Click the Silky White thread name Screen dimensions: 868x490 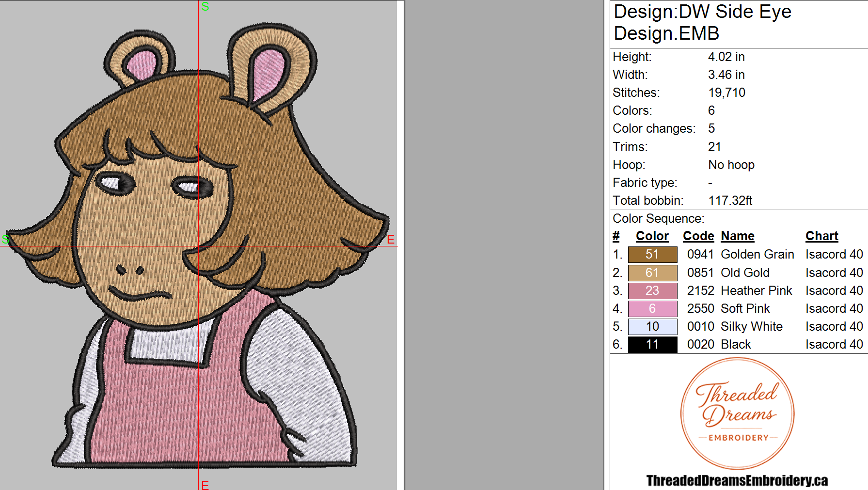752,326
